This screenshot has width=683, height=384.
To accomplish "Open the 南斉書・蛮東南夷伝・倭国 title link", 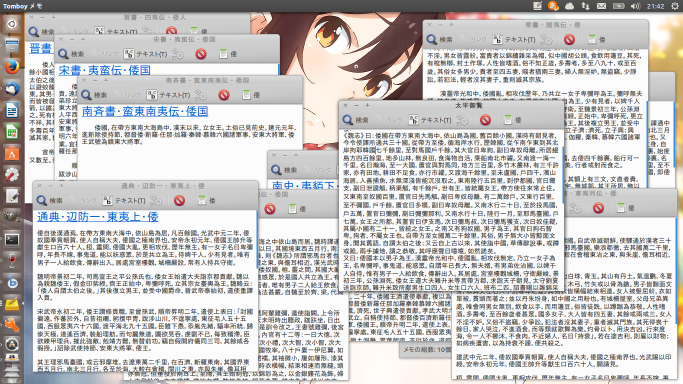I will tap(145, 111).
